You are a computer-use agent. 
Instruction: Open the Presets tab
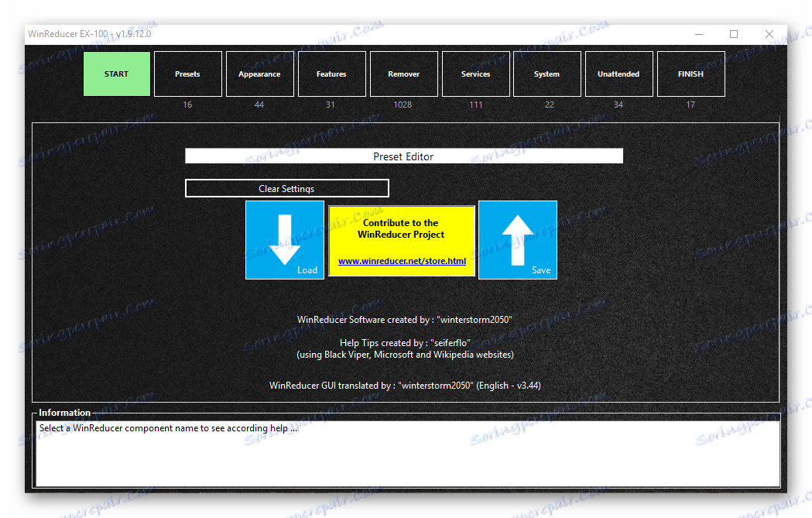tap(187, 74)
